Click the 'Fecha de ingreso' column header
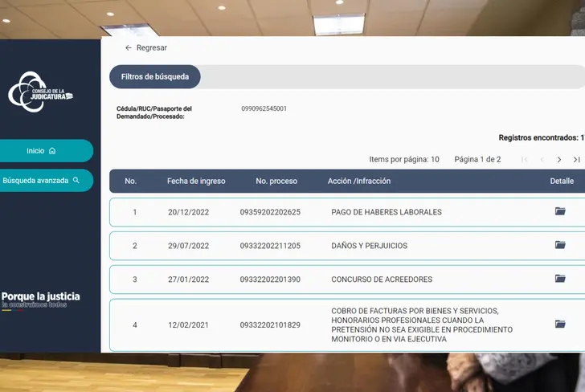This screenshot has height=392, width=585. point(196,182)
